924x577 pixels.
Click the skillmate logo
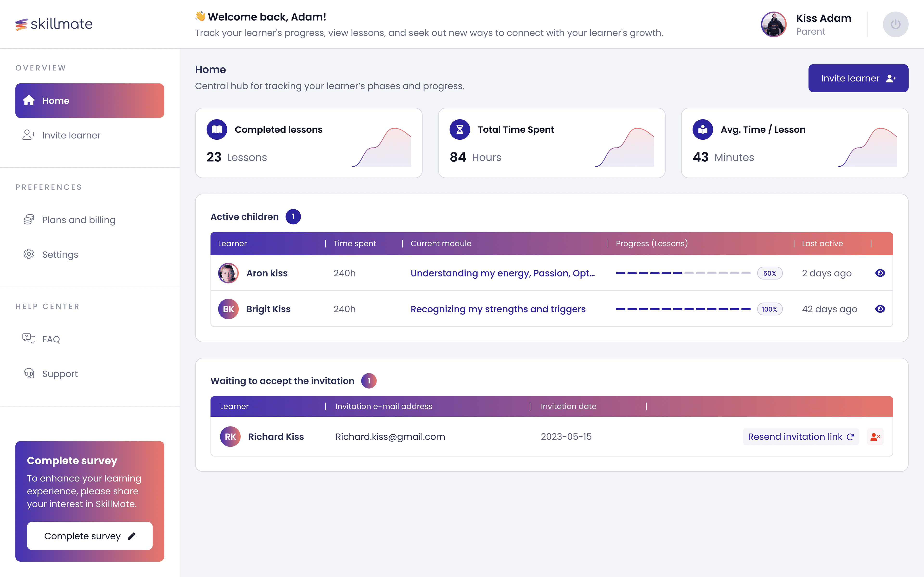(x=54, y=24)
